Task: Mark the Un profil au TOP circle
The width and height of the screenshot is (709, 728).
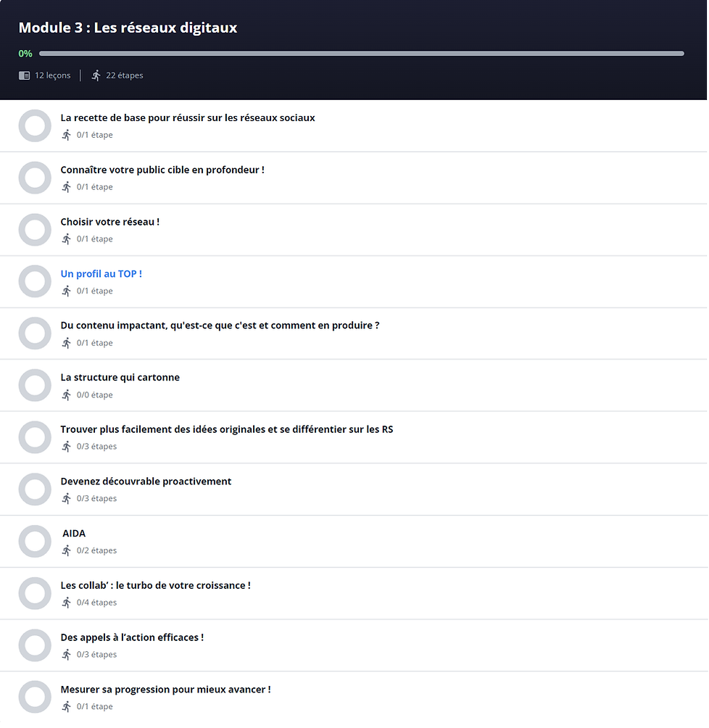Action: [34, 281]
